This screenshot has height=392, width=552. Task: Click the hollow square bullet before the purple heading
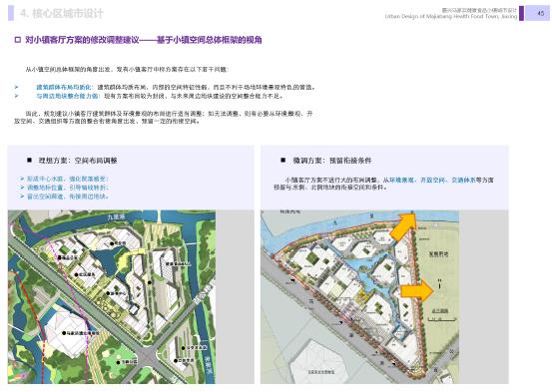(18, 40)
